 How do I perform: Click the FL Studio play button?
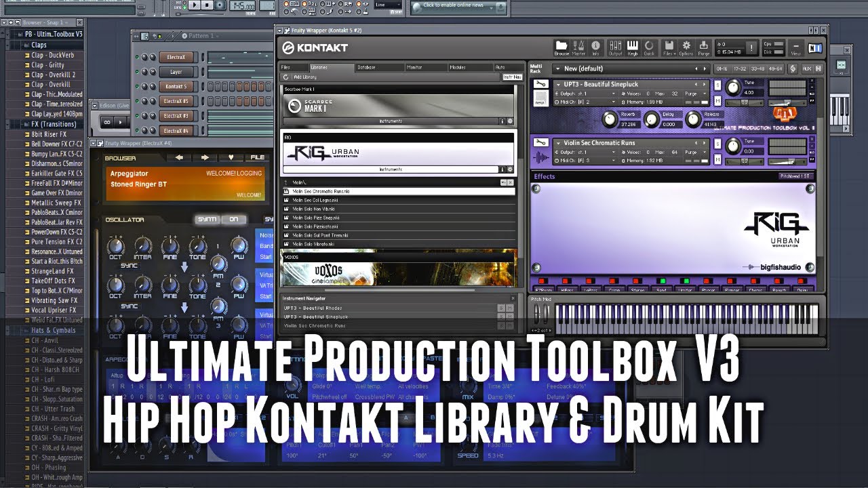195,5
